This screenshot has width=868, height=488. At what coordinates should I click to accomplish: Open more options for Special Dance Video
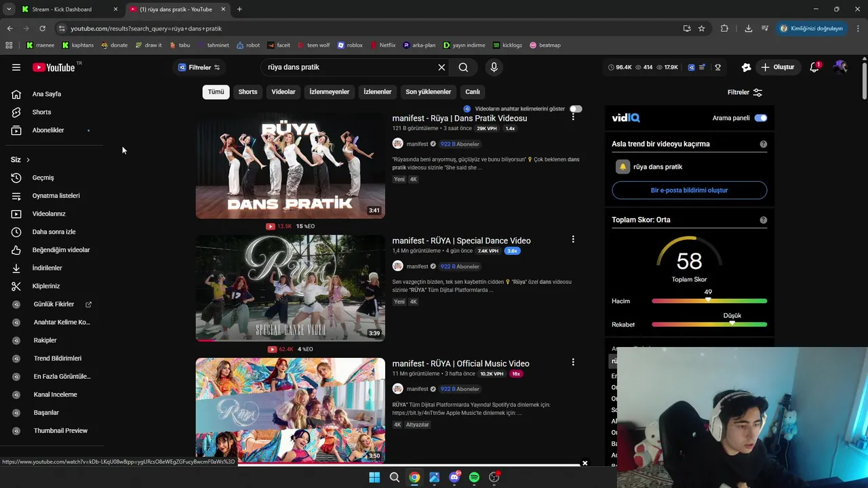click(x=573, y=239)
